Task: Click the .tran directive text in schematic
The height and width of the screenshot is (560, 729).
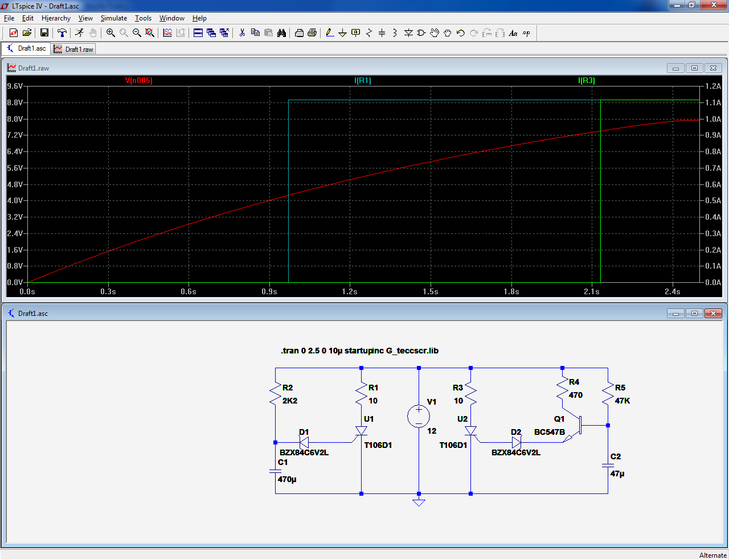Action: (359, 351)
